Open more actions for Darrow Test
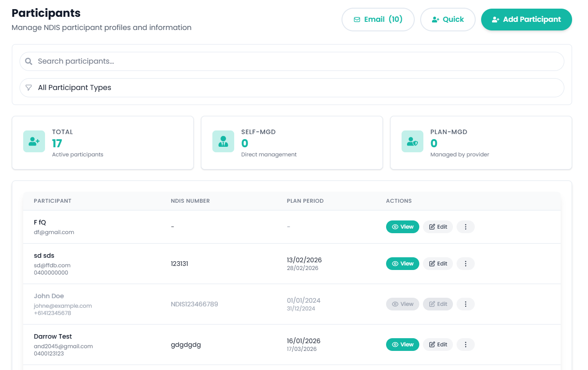The image size is (588, 370). pyautogui.click(x=465, y=345)
